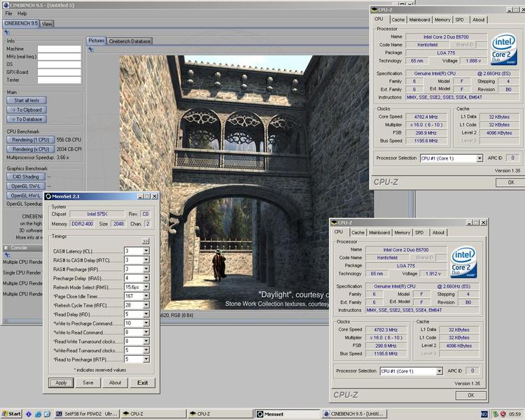Run Rendering (x CPU) benchmark
Viewport: 525px width, 420px height.
31,149
